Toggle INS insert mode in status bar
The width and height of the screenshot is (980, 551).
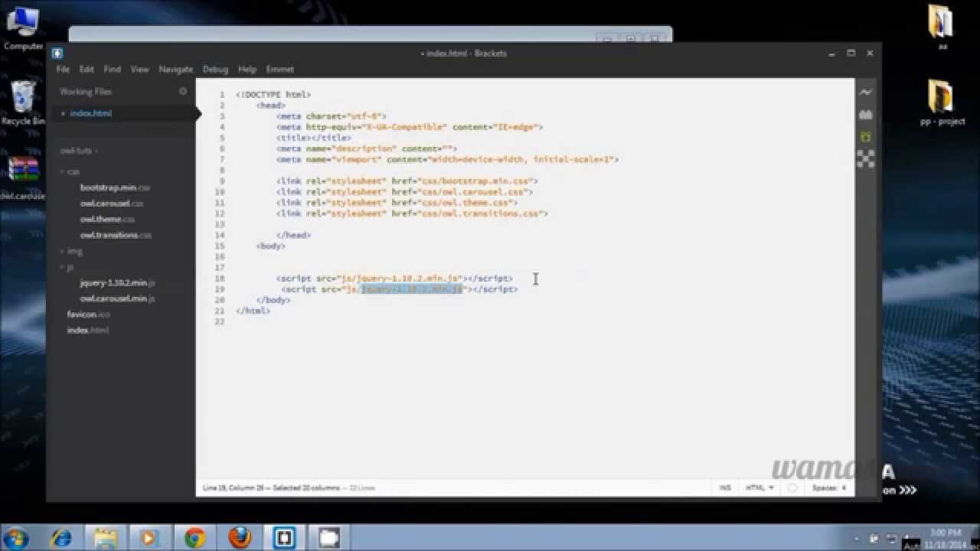coord(724,487)
